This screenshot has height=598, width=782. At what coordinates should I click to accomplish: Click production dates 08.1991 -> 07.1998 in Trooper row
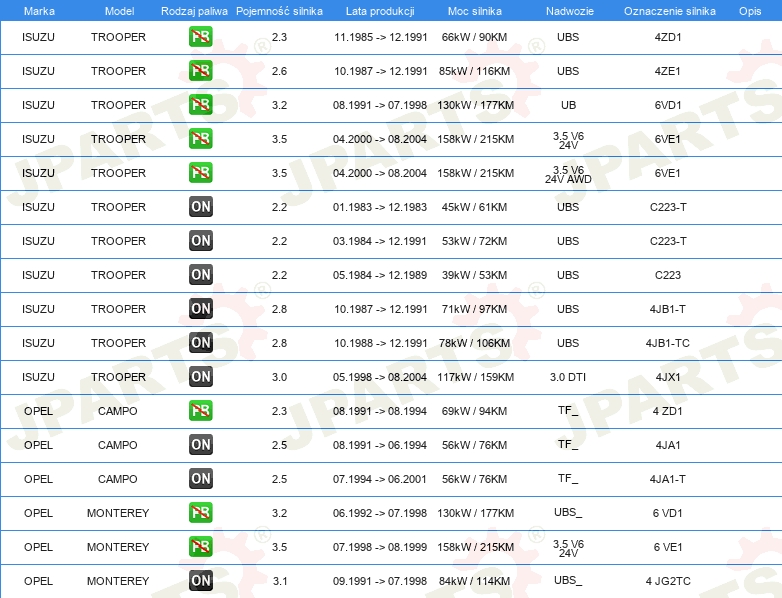click(x=380, y=105)
